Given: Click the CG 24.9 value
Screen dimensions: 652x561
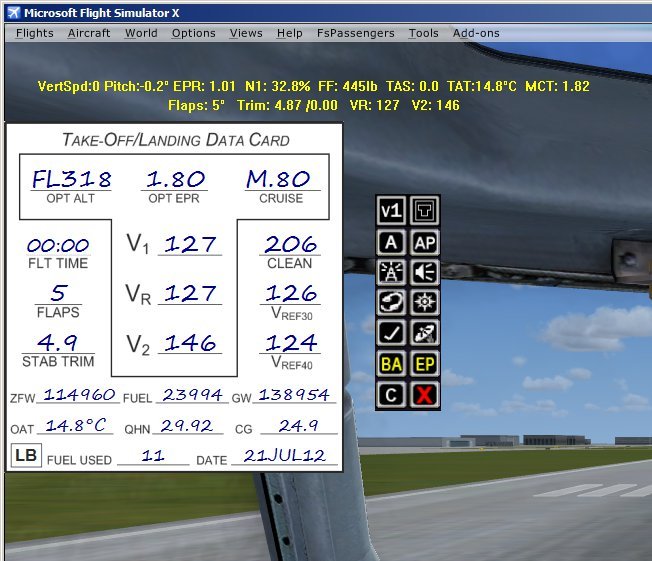Looking at the screenshot, I should 299,426.
